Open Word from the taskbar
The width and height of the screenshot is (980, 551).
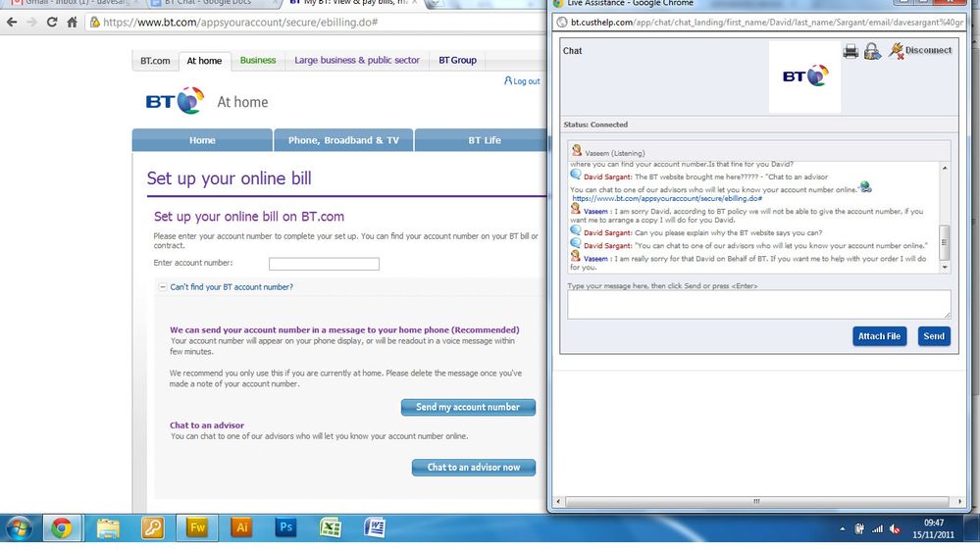pyautogui.click(x=375, y=528)
